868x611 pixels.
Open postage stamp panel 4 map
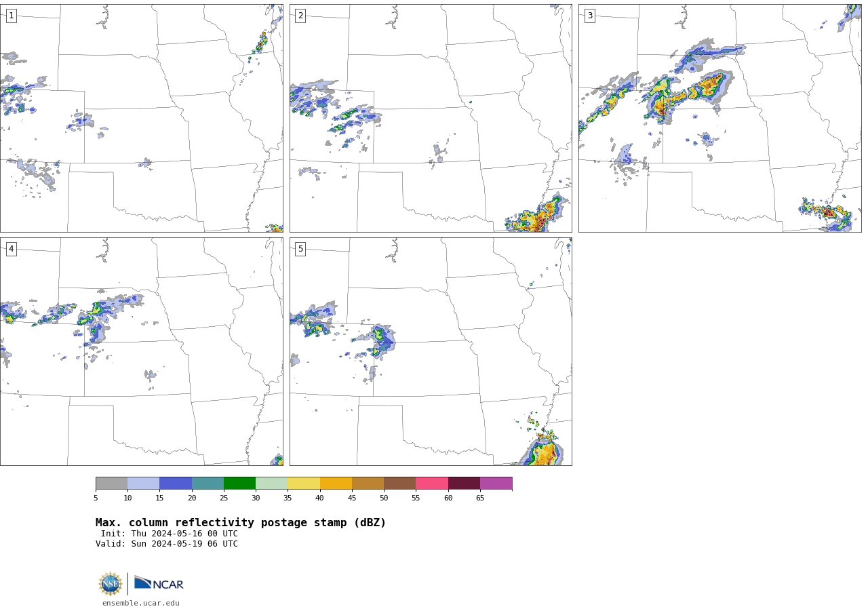142,351
